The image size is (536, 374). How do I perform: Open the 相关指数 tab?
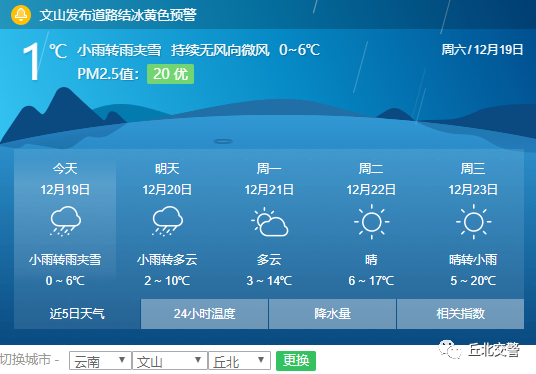click(460, 313)
